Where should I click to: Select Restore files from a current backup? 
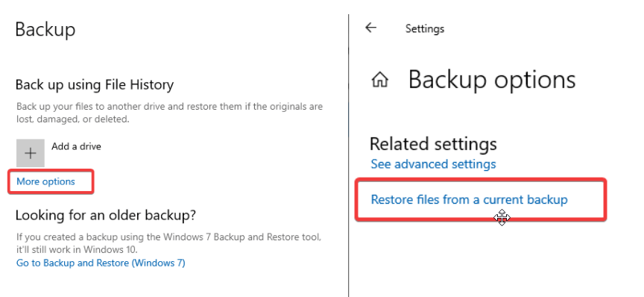pyautogui.click(x=469, y=199)
